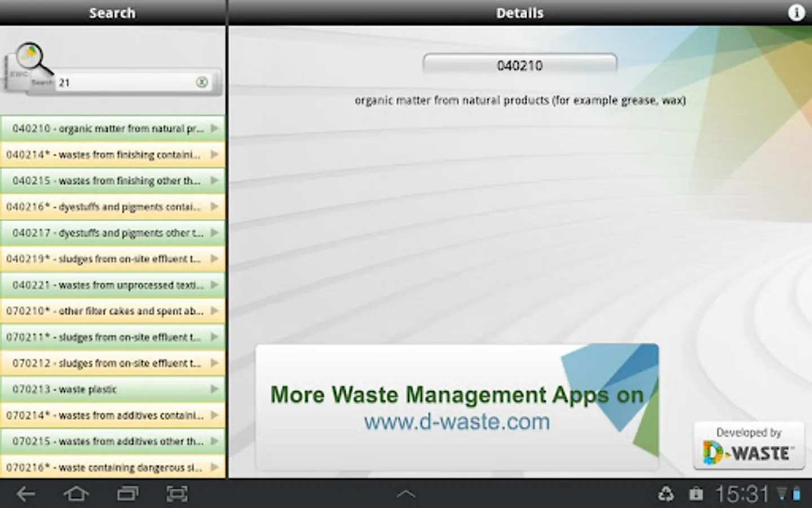
Task: Expand the bottom bar up chevron
Action: (405, 494)
